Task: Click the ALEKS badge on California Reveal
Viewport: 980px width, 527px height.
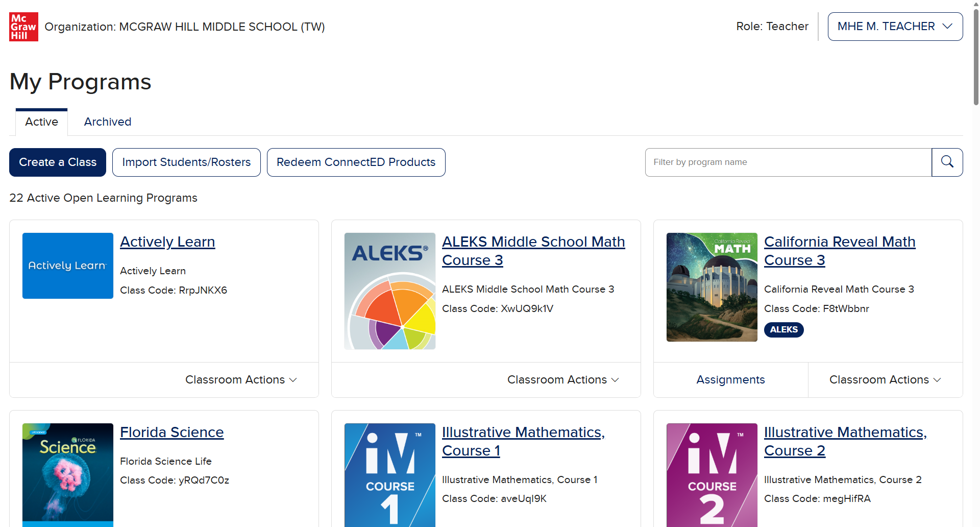Action: coord(783,330)
